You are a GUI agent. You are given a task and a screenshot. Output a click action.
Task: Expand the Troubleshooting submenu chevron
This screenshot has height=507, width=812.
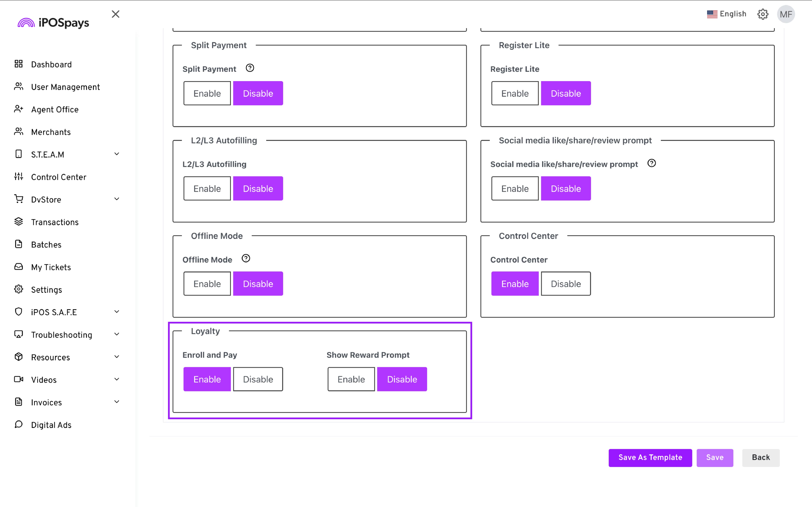click(117, 334)
